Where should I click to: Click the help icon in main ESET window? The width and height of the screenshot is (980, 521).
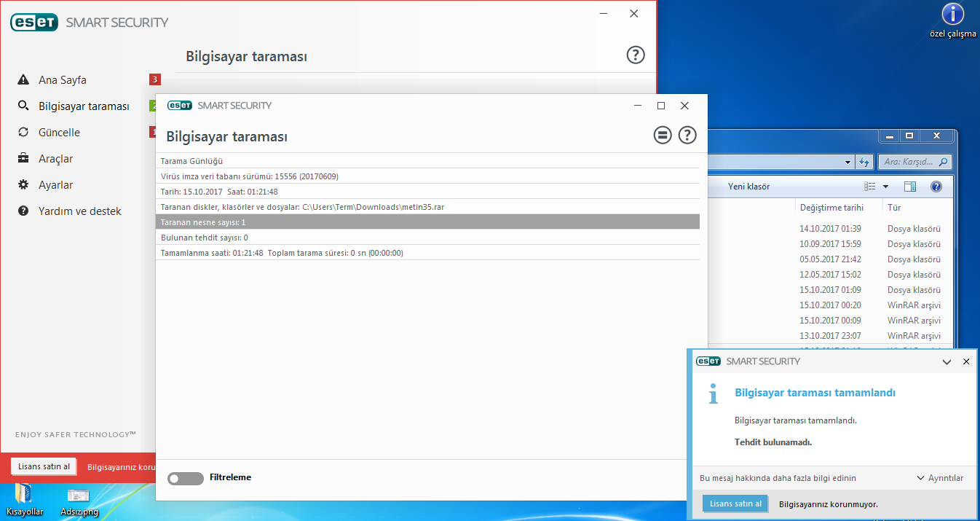635,55
